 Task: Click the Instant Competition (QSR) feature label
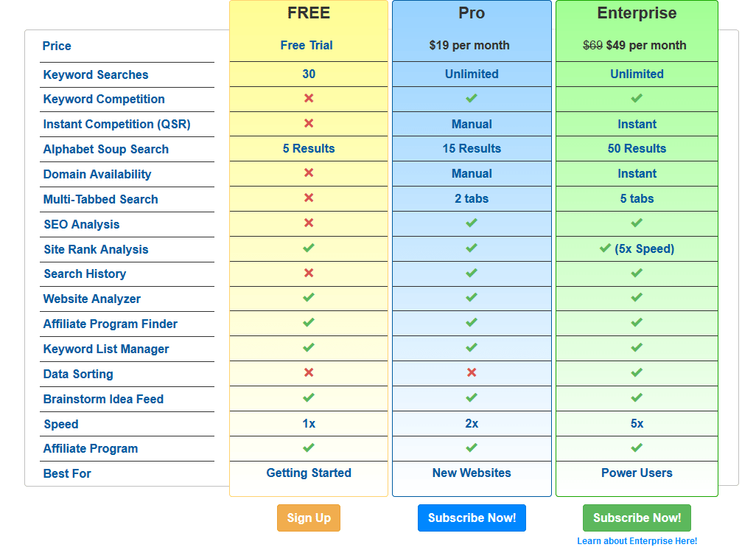[116, 125]
